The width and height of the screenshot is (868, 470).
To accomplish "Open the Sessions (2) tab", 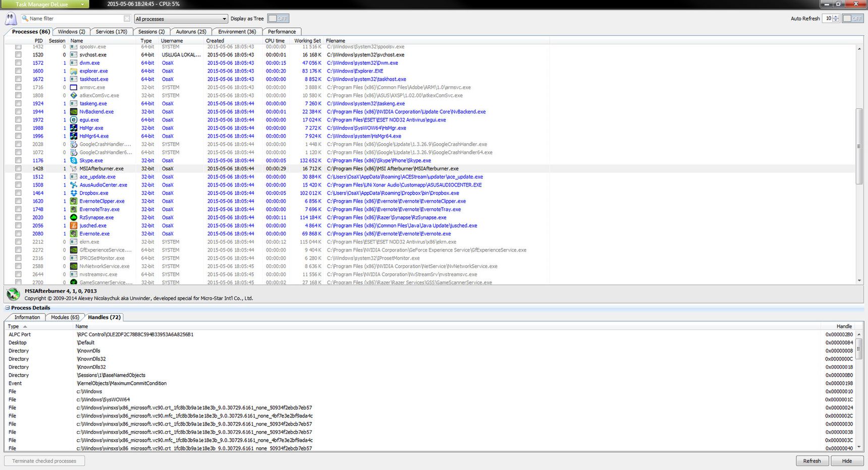I will (x=151, y=31).
